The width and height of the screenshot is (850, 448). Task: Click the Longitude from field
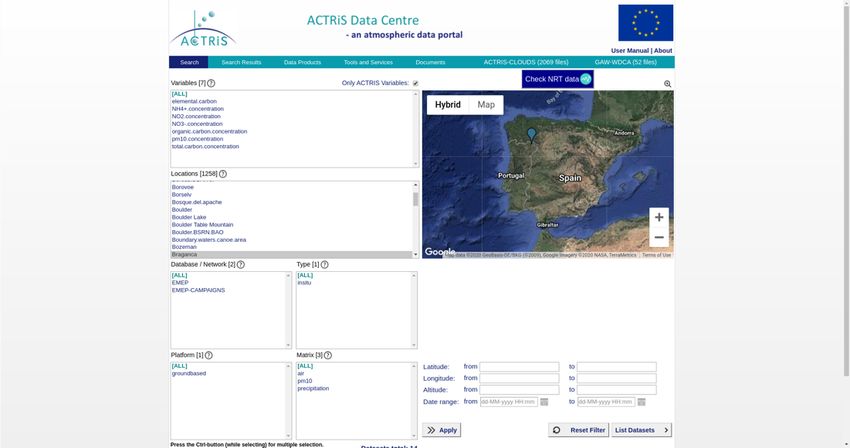519,379
